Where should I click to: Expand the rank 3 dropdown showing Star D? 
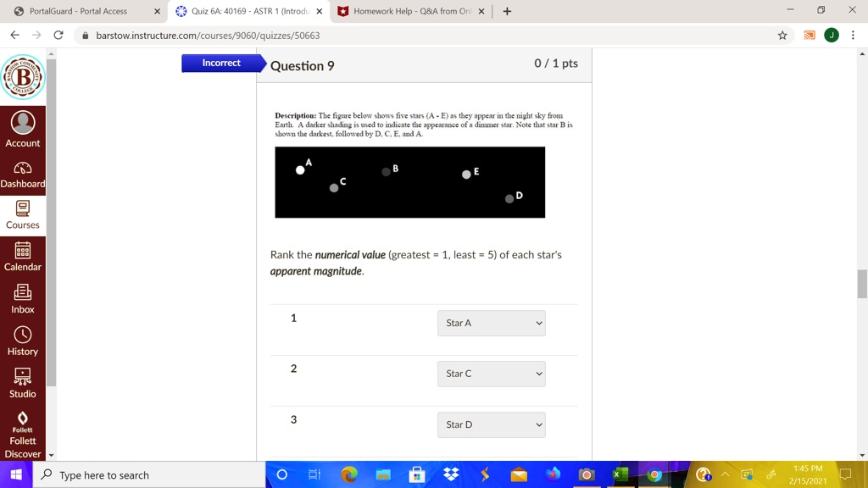coord(492,425)
